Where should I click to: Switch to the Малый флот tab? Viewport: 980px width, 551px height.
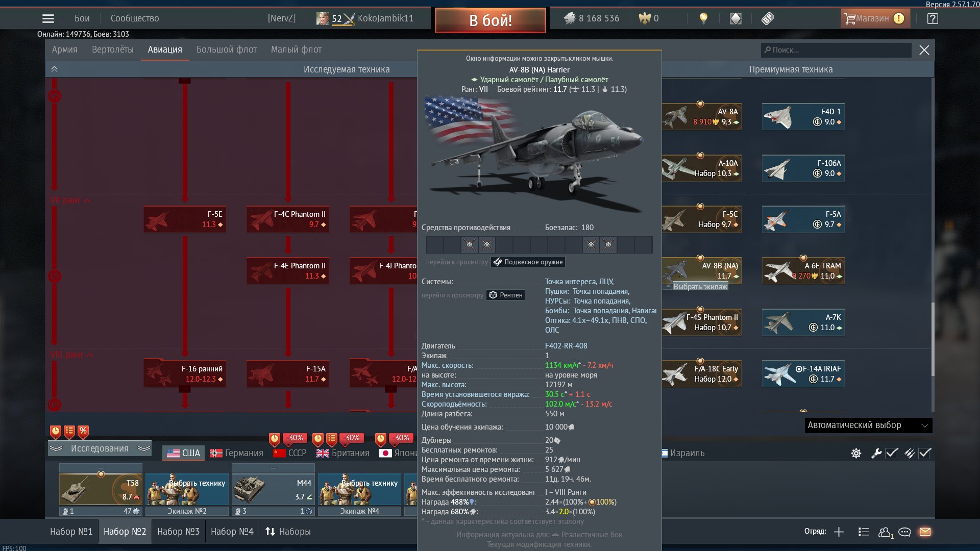point(297,49)
